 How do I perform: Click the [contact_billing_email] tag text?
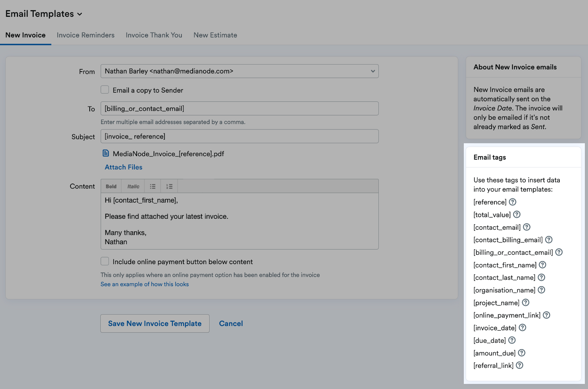(x=508, y=240)
